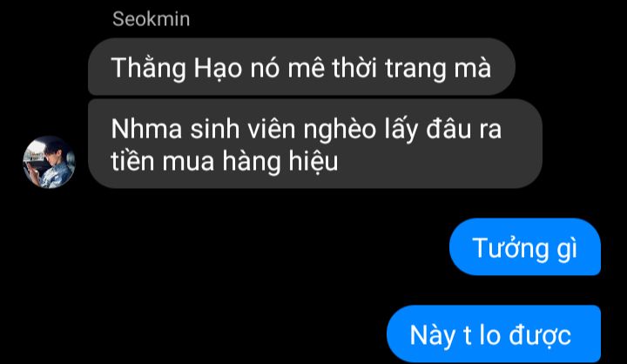Click the word 'được' in last message
The height and width of the screenshot is (364, 627).
coord(539,335)
